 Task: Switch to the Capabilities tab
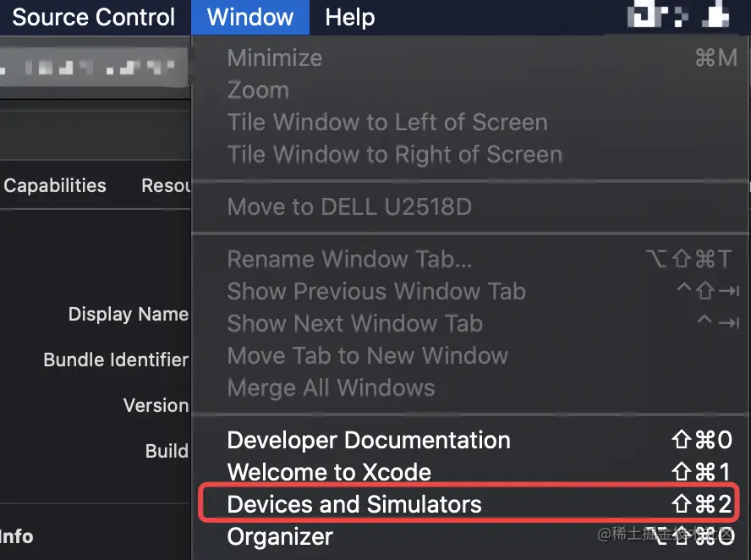[x=55, y=185]
